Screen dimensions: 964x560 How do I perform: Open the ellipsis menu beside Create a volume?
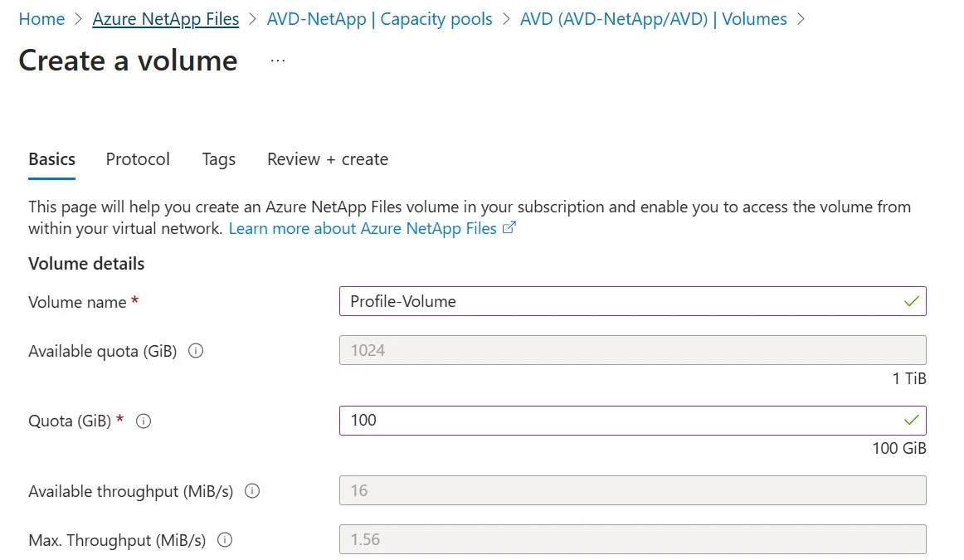point(278,61)
